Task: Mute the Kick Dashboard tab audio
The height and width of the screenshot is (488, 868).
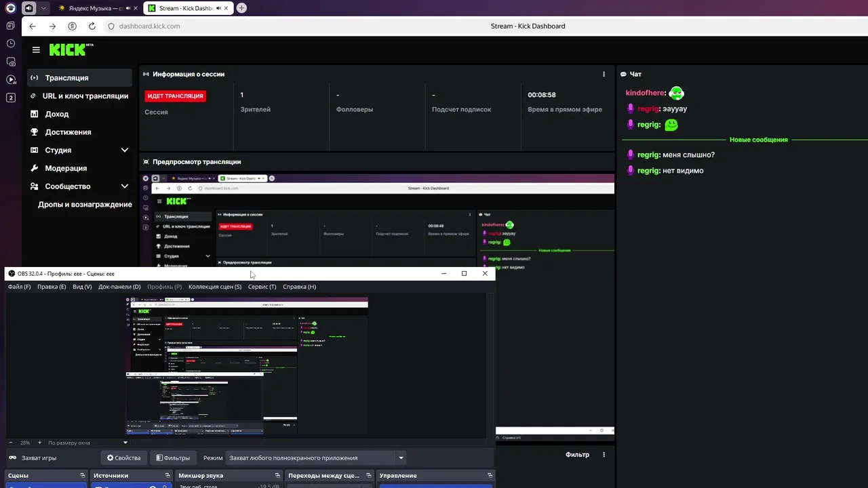Action: 218,8
